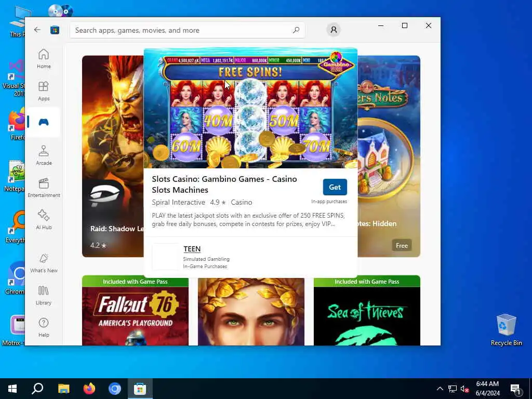Select the Gaming controller sidebar icon
This screenshot has height=399, width=532.
(44, 122)
